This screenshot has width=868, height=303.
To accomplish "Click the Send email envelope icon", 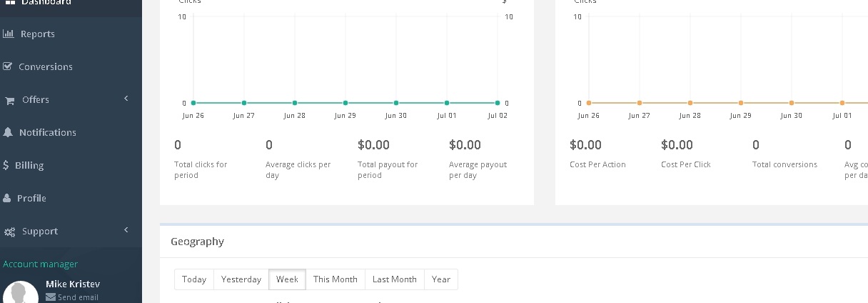I will [x=51, y=297].
